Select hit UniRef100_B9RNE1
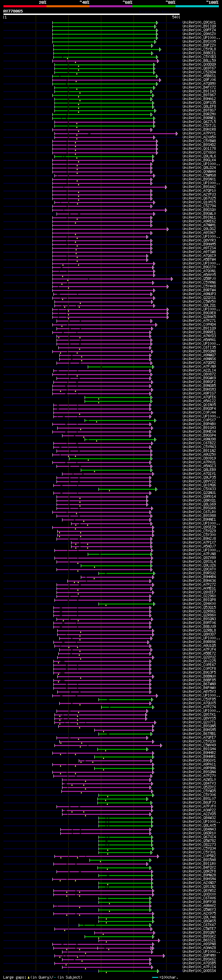This screenshot has height=980, width=222. (x=199, y=118)
